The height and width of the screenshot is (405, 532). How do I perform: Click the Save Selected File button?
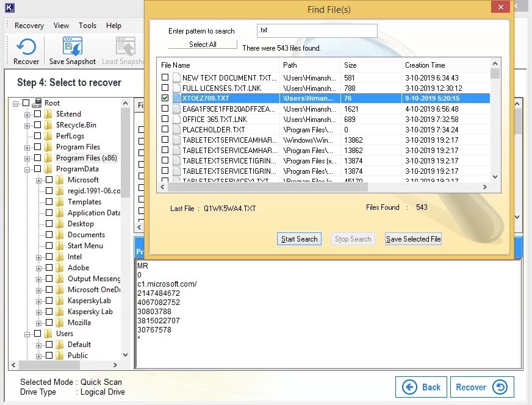413,238
